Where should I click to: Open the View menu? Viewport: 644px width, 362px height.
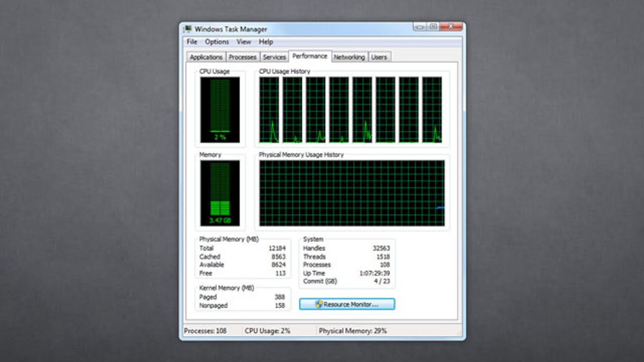(244, 42)
